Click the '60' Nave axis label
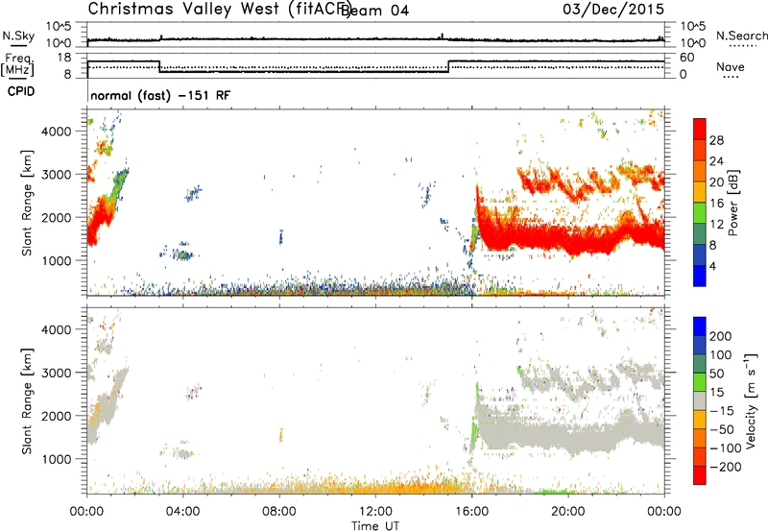Image resolution: width=768 pixels, height=532 pixels. 687,58
